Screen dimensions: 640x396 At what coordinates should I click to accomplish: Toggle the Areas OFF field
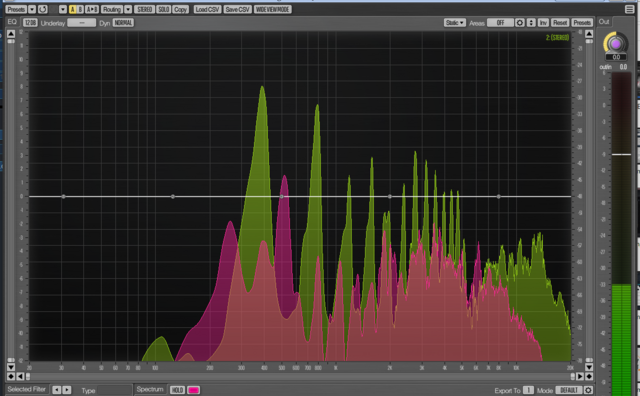click(500, 22)
